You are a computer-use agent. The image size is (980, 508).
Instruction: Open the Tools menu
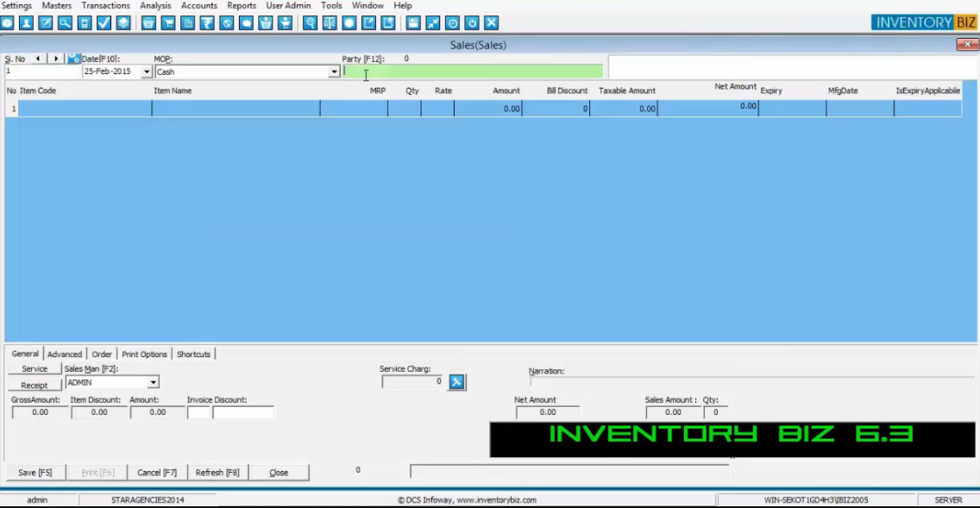pos(331,6)
